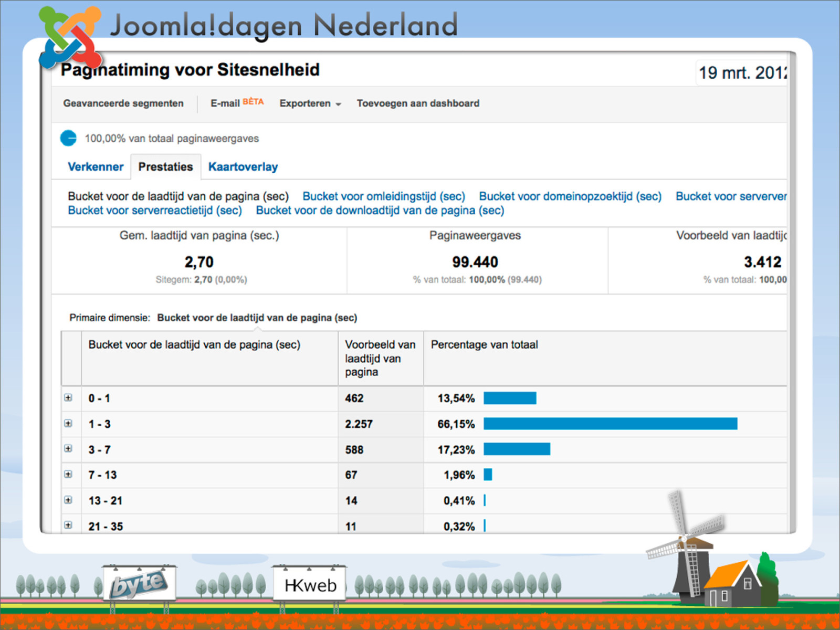Expand the 3 - 7 bucket row
This screenshot has height=630, width=840.
(x=68, y=448)
